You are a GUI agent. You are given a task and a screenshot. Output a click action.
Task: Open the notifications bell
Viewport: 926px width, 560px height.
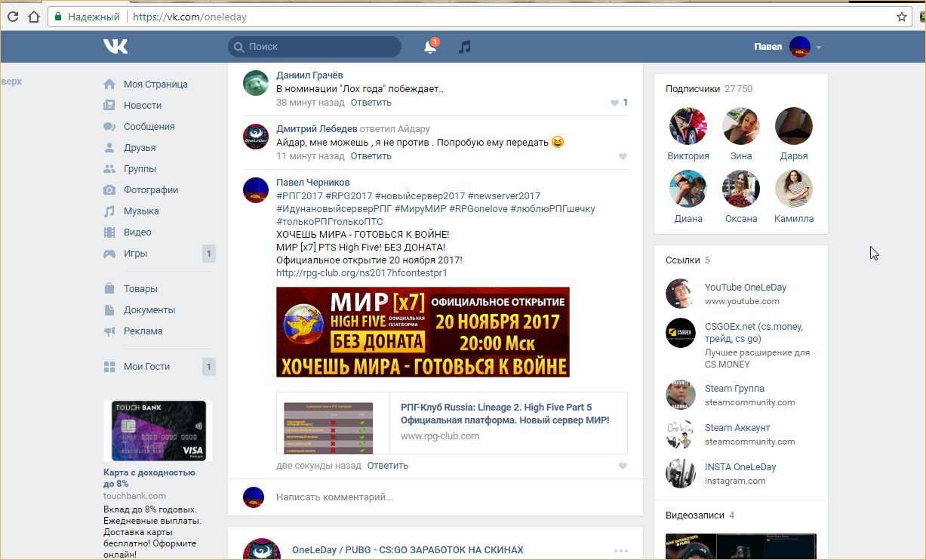click(429, 47)
